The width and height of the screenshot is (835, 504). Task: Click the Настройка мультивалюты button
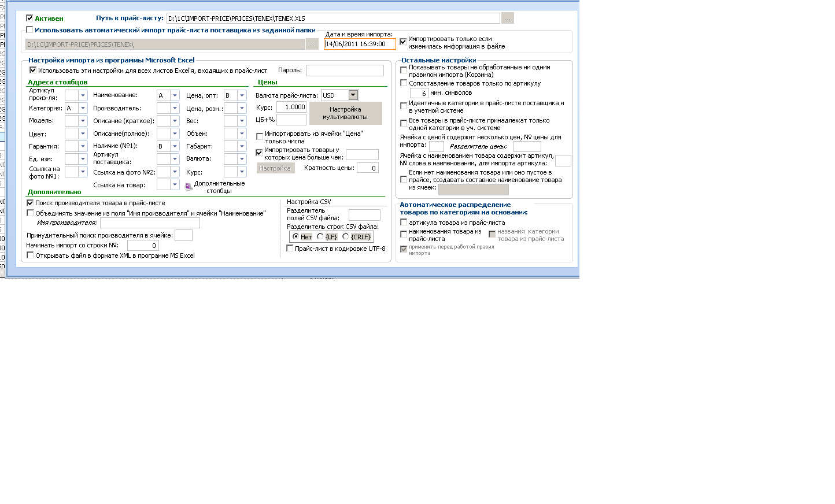coord(345,113)
